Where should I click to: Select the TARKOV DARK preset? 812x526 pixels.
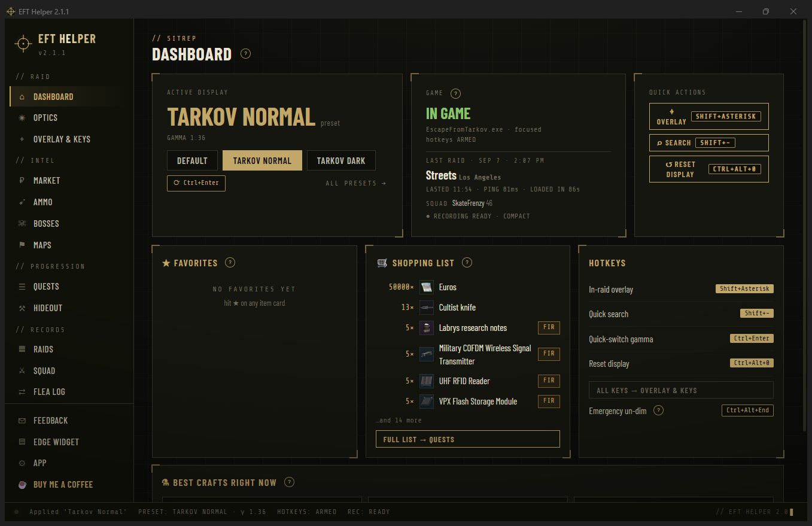point(341,160)
